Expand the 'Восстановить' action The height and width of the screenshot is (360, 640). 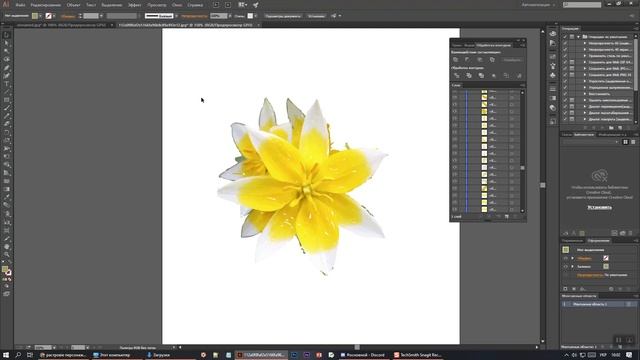[584, 93]
